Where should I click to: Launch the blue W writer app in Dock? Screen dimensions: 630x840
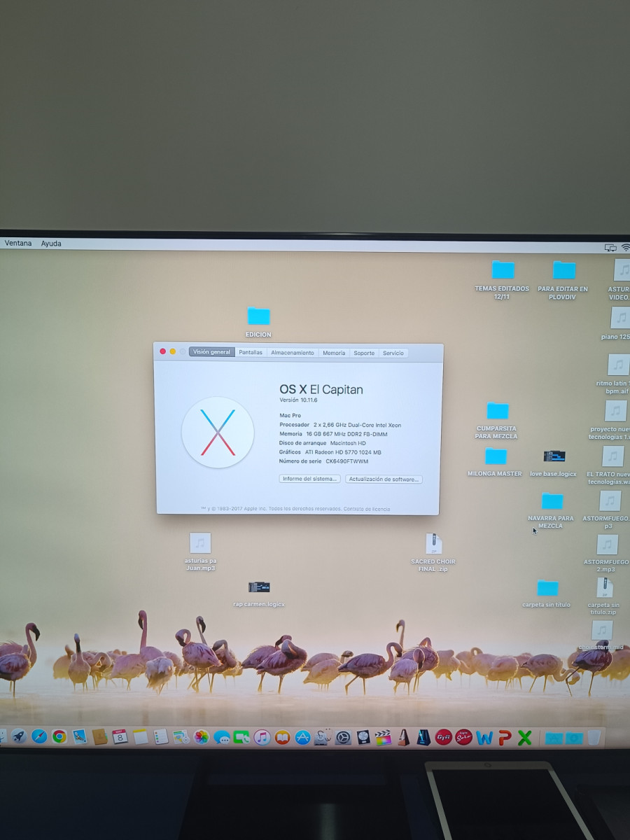point(484,737)
